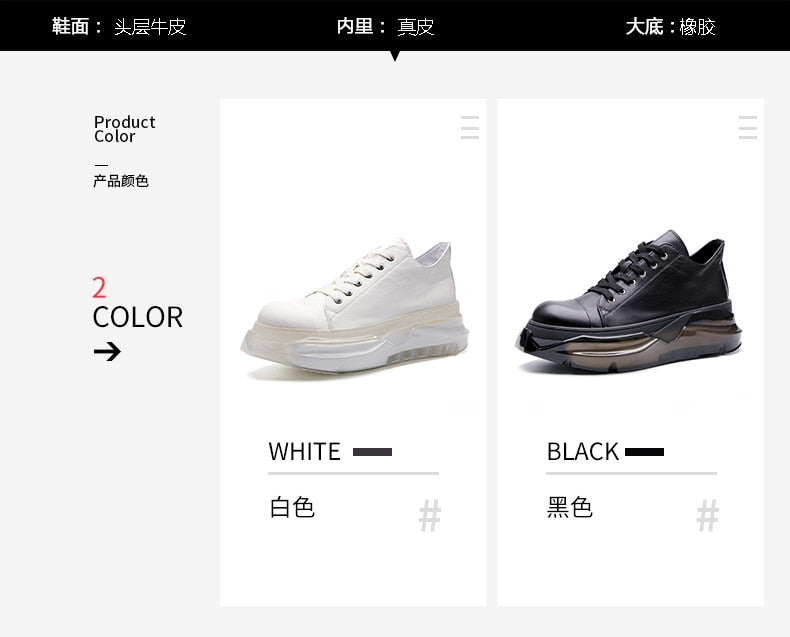
Task: Click the red number 2
Action: click(99, 288)
